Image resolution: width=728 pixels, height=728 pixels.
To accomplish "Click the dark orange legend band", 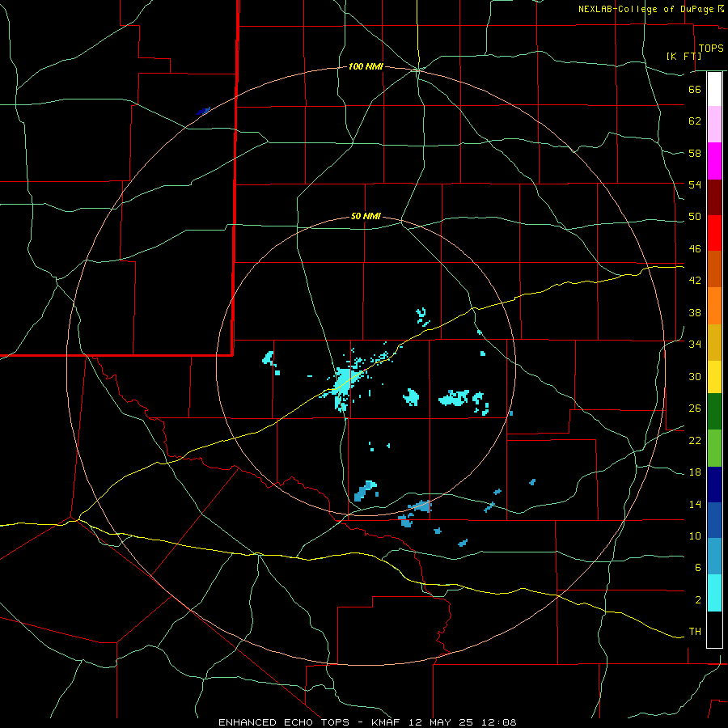I will pos(714,269).
